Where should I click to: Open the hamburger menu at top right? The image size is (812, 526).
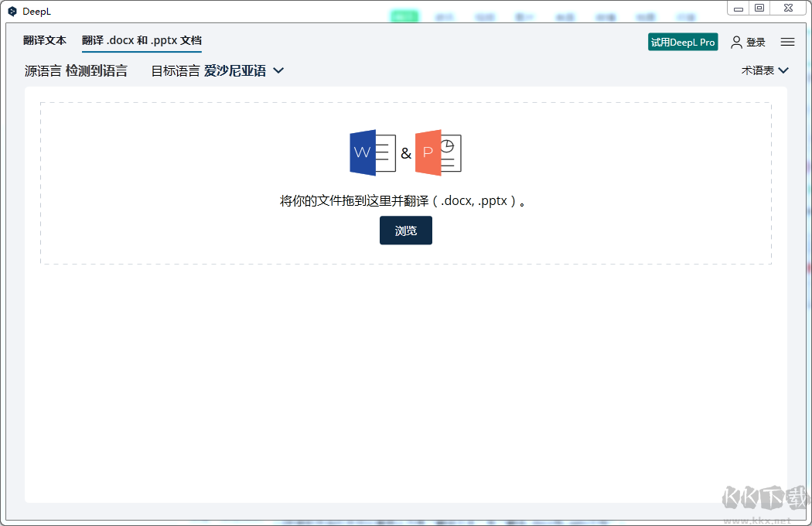coord(787,43)
